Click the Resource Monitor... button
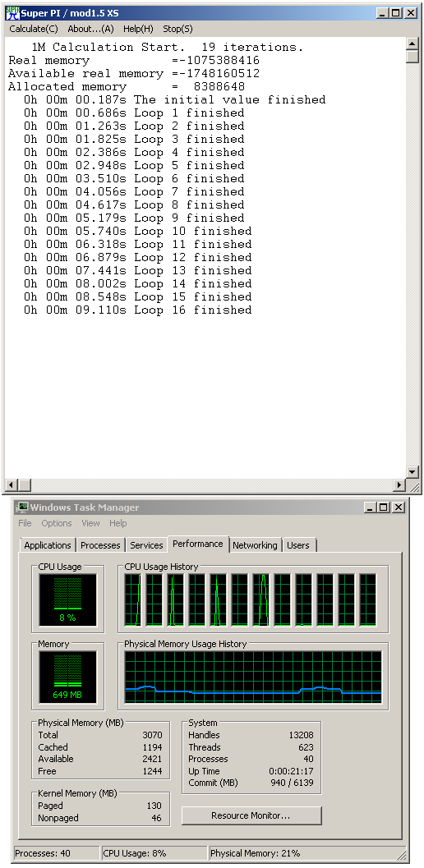The width and height of the screenshot is (424, 868). (251, 815)
